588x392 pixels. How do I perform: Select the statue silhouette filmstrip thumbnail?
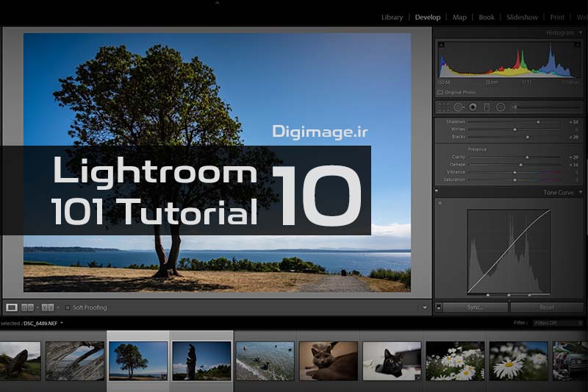point(201,361)
